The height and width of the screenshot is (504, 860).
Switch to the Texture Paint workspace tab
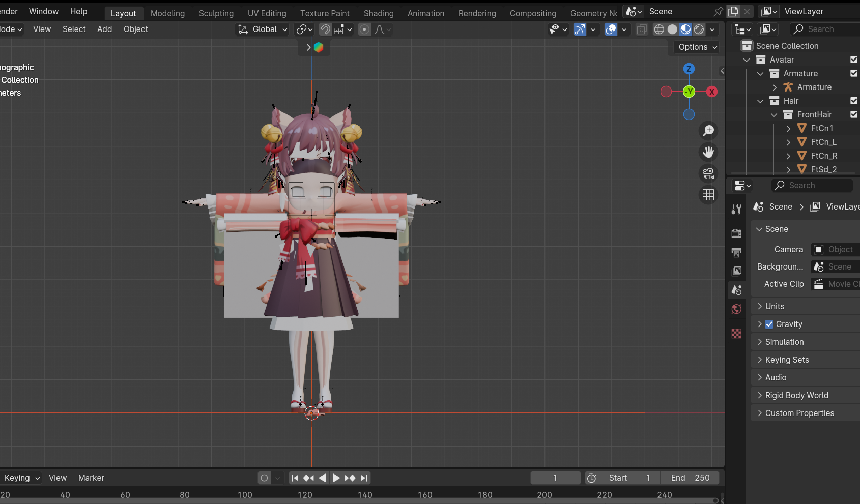click(x=325, y=13)
